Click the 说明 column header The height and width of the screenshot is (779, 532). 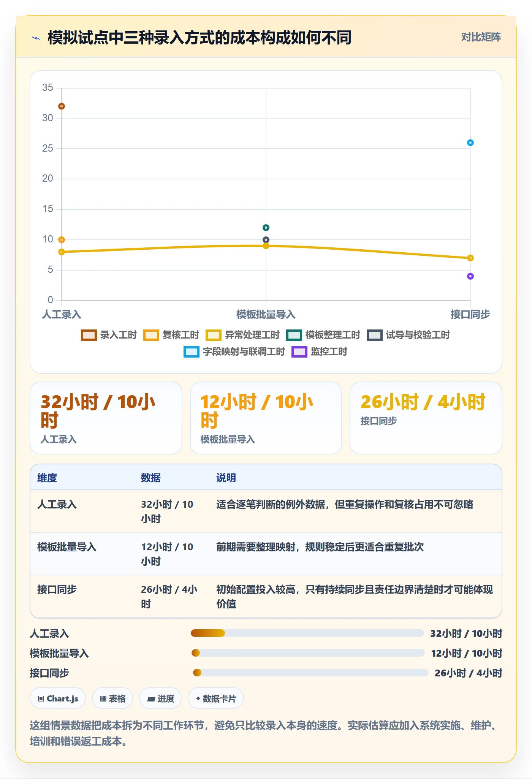pyautogui.click(x=226, y=478)
